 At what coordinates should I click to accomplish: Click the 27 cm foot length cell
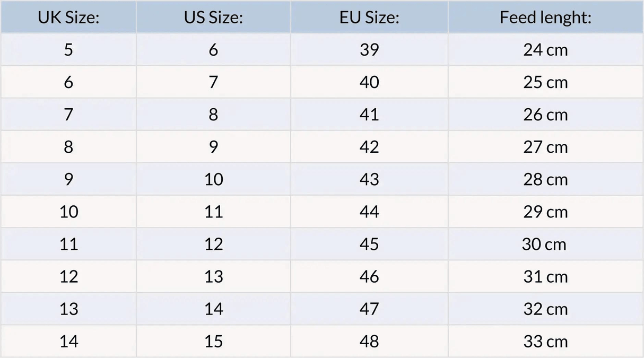coord(545,147)
